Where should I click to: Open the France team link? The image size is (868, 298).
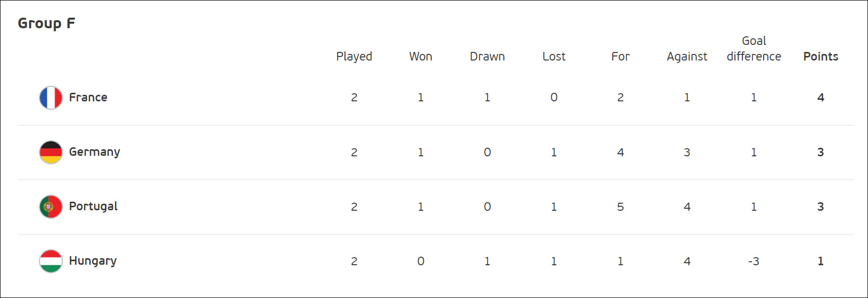(88, 97)
